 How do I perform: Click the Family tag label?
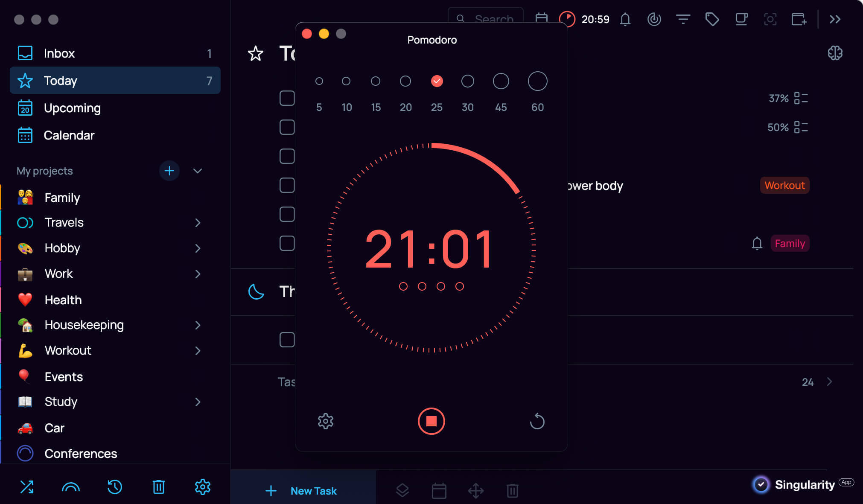pos(790,244)
